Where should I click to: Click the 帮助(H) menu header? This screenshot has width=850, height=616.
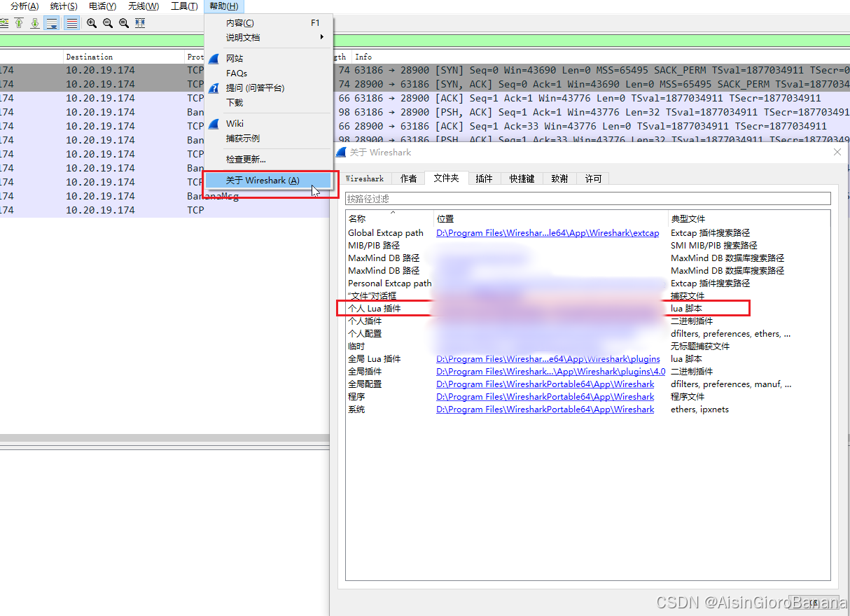[224, 6]
